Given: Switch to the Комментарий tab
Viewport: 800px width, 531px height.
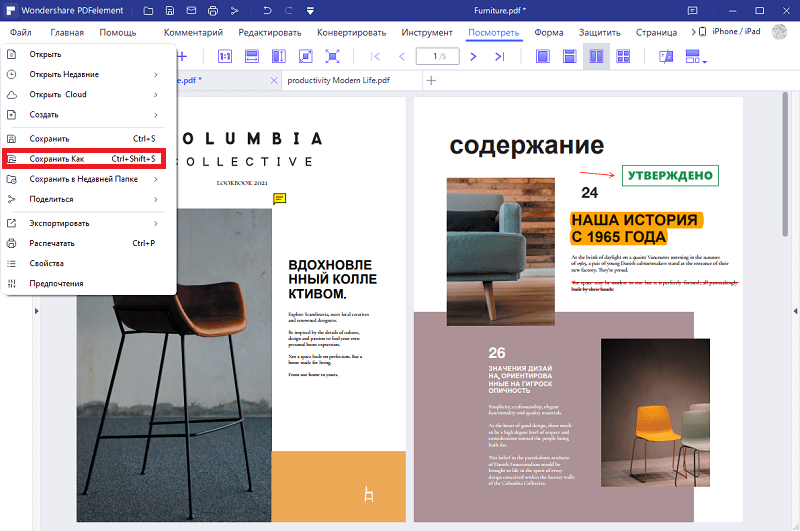Looking at the screenshot, I should [193, 32].
